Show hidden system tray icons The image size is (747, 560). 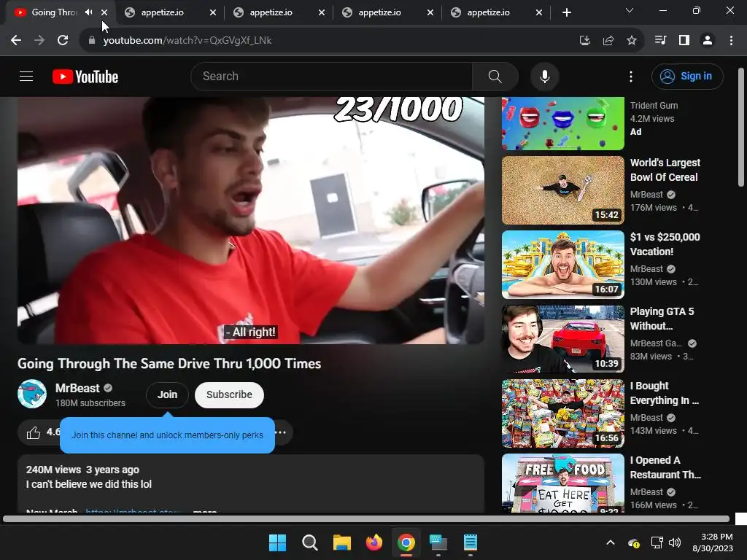click(611, 542)
